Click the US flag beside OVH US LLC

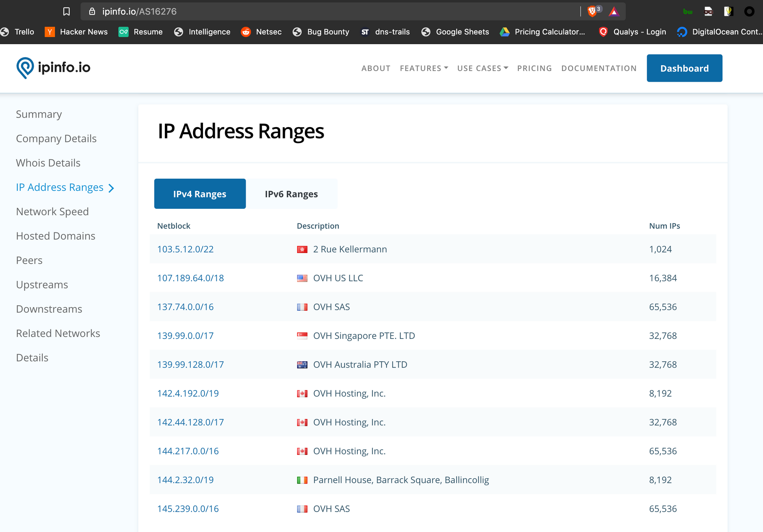point(302,278)
